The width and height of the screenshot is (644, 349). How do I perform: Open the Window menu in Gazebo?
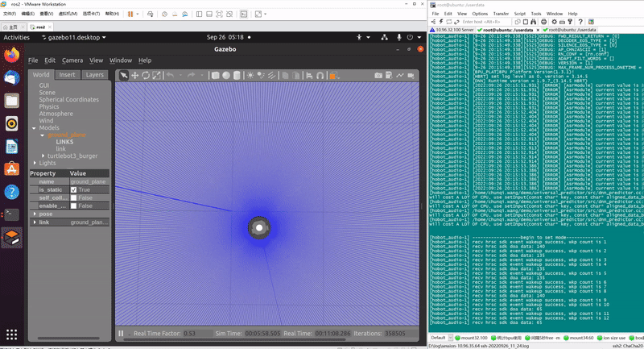pyautogui.click(x=120, y=60)
